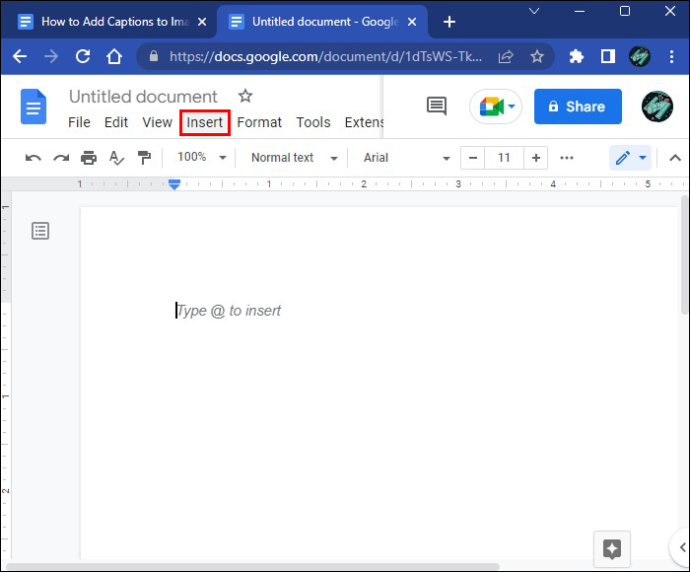Open the Edit menu
690x572 pixels.
click(x=116, y=122)
